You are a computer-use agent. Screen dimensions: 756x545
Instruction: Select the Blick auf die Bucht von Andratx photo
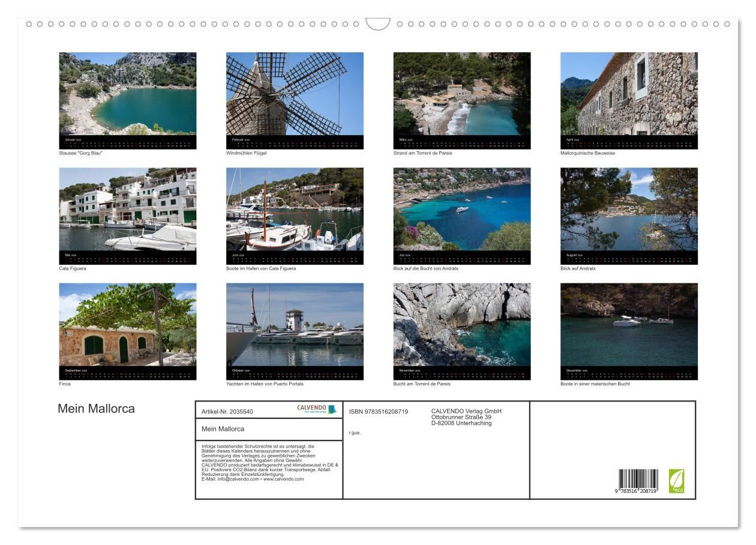coord(461,209)
